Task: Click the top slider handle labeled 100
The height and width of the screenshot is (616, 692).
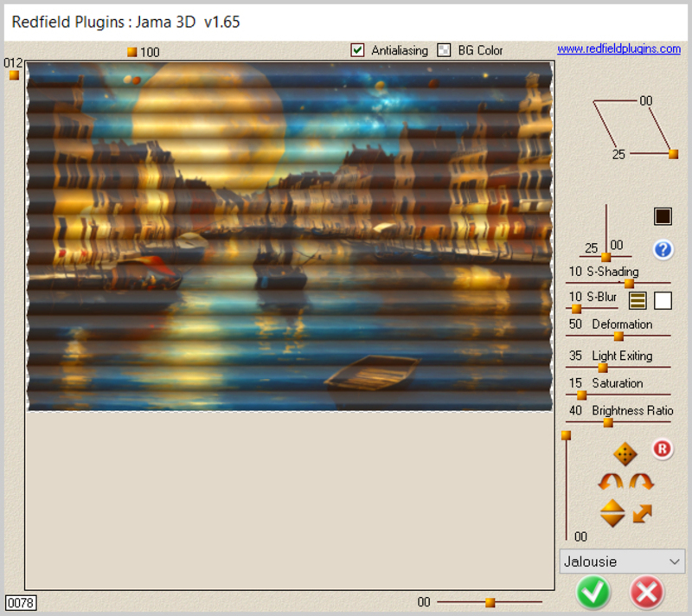Action: point(132,52)
